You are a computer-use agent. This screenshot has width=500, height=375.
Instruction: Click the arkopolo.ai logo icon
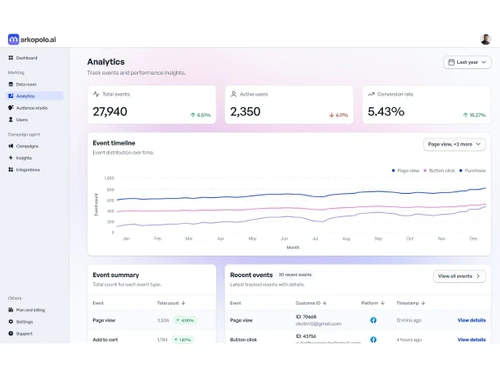[x=13, y=39]
